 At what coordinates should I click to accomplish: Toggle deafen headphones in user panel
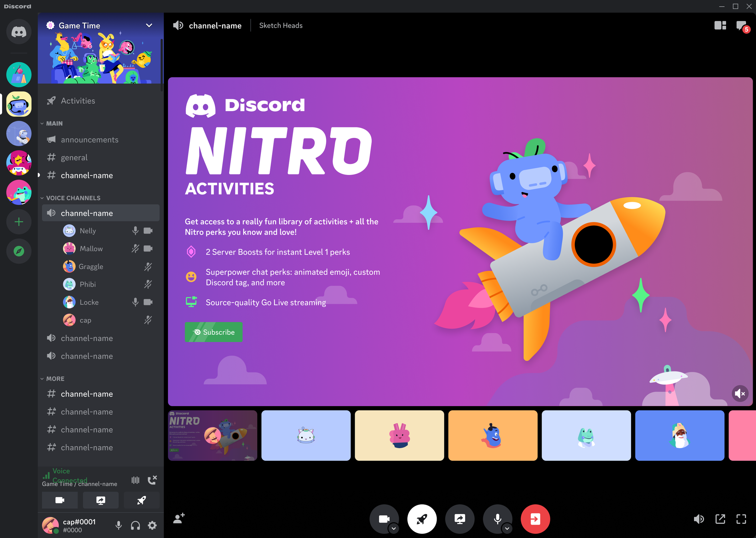pos(135,525)
